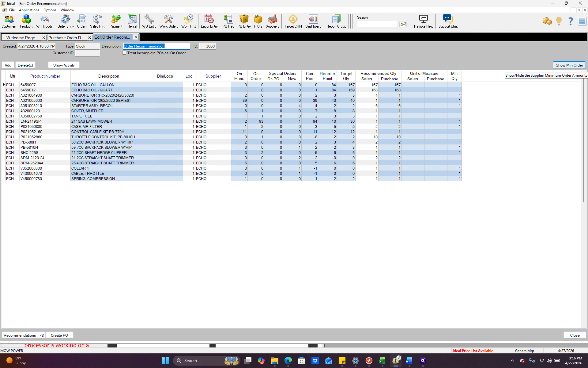Open Work Hist toolbar icon
This screenshot has width=588, height=368.
(188, 21)
